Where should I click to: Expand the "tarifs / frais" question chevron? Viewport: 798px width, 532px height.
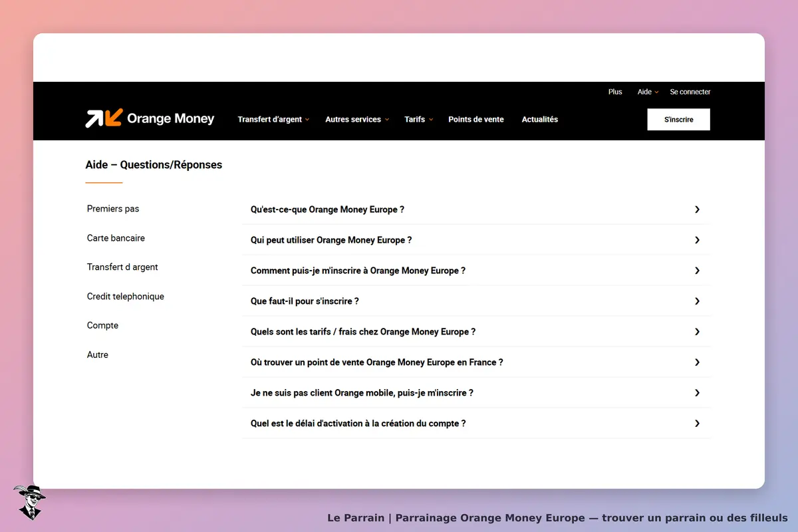697,332
